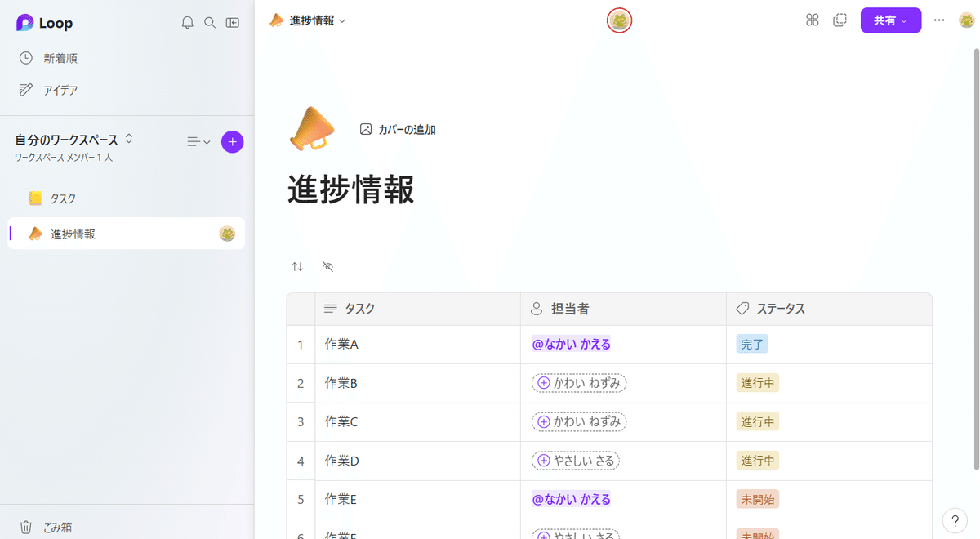Select row number 1

[301, 345]
